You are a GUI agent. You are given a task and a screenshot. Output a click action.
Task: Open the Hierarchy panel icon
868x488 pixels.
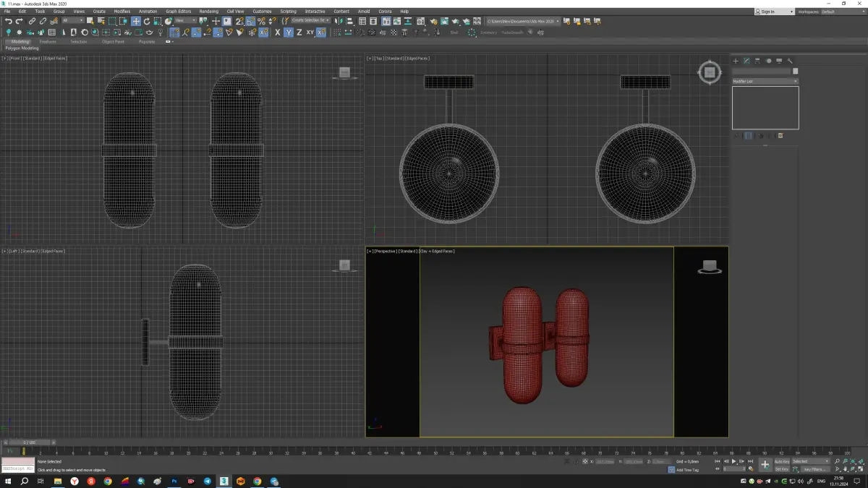coord(757,61)
